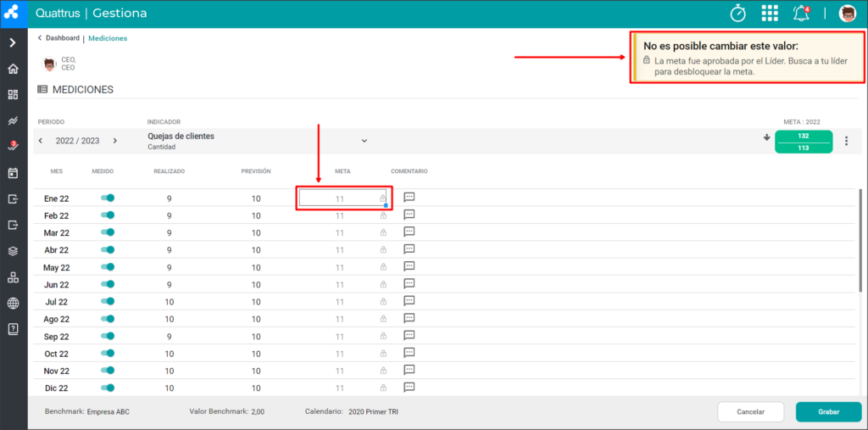
Task: Open the comment icon for Abr 22
Action: [x=409, y=249]
